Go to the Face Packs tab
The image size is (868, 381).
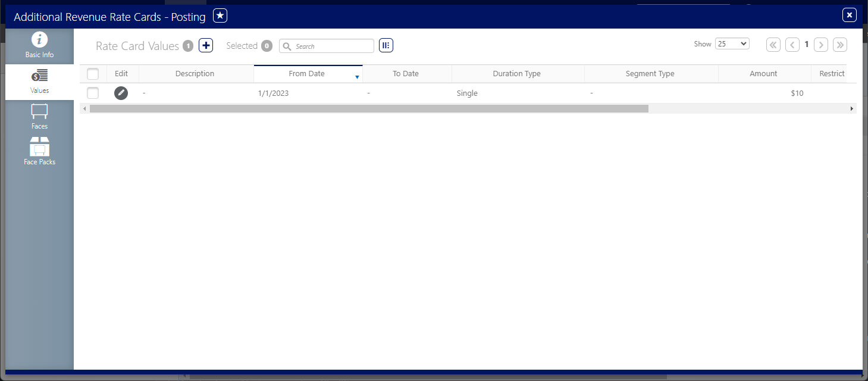click(x=39, y=152)
